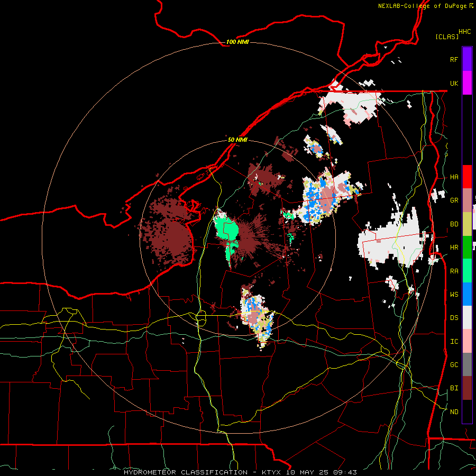The width and height of the screenshot is (476, 476).
Task: Click the GC legend label
Action: point(454,365)
